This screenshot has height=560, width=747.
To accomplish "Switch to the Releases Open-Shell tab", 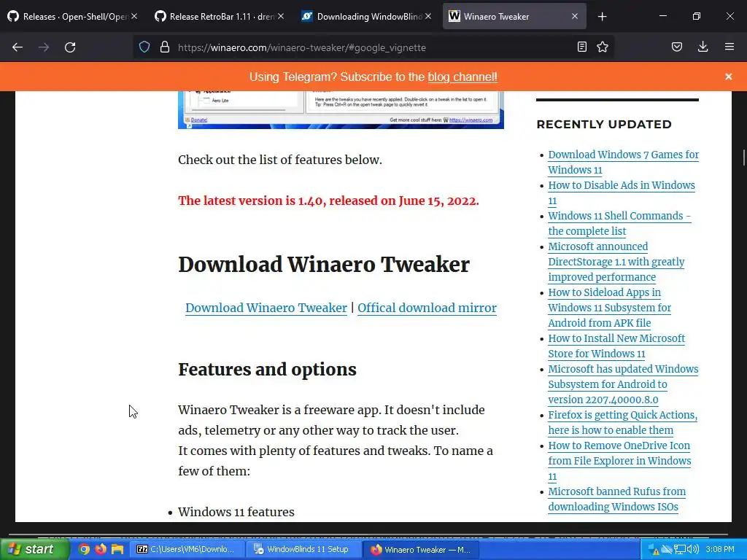I will pos(71,16).
